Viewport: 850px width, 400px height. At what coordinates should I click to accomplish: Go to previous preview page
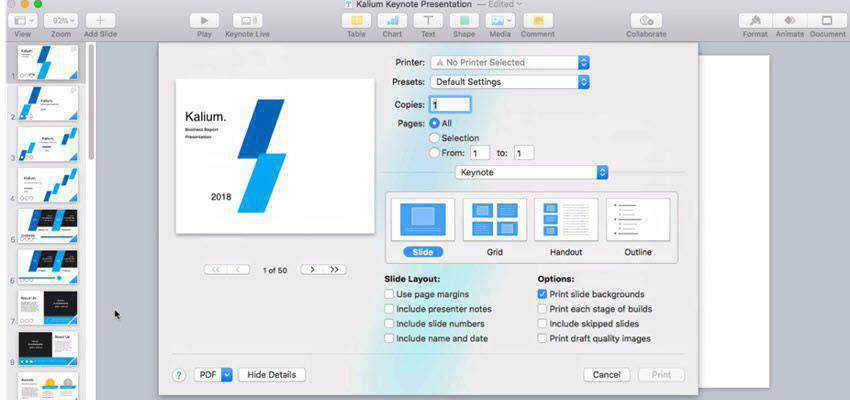click(x=239, y=269)
